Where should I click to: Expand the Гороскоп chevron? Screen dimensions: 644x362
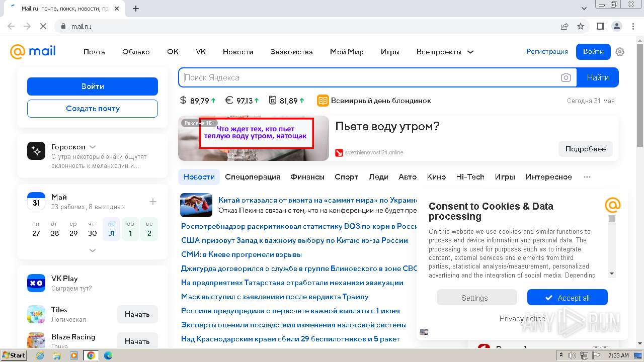click(x=93, y=147)
